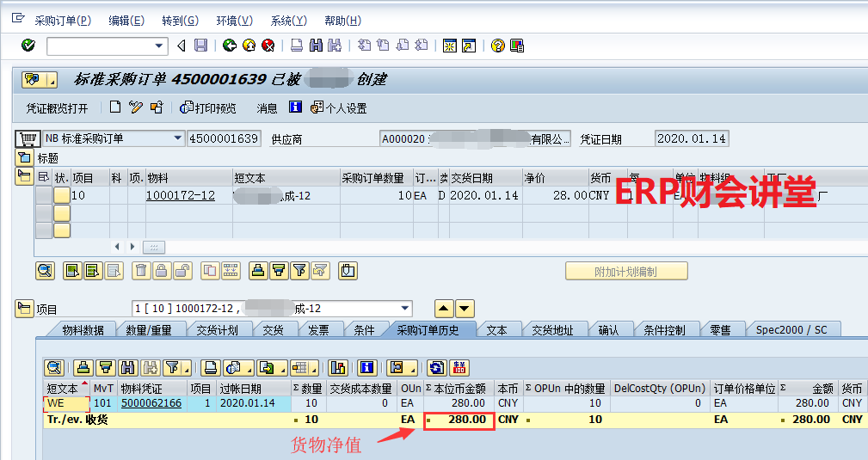This screenshot has width=868, height=460.
Task: Click the refresh icon in history toolbar
Action: [437, 367]
